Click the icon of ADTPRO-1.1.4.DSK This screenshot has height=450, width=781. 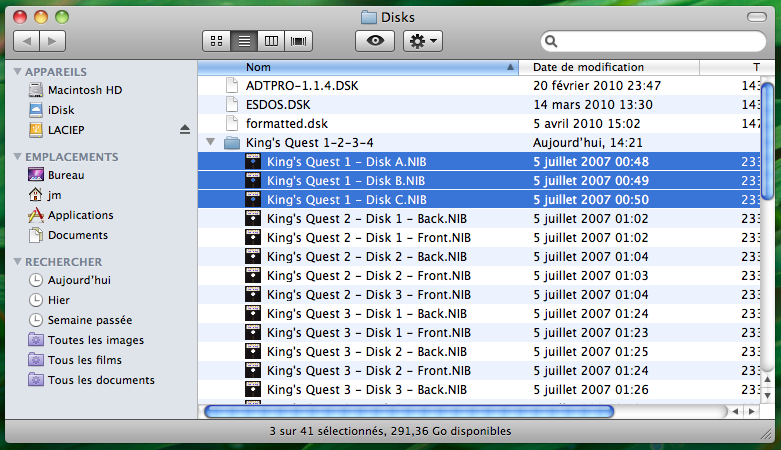pos(232,85)
